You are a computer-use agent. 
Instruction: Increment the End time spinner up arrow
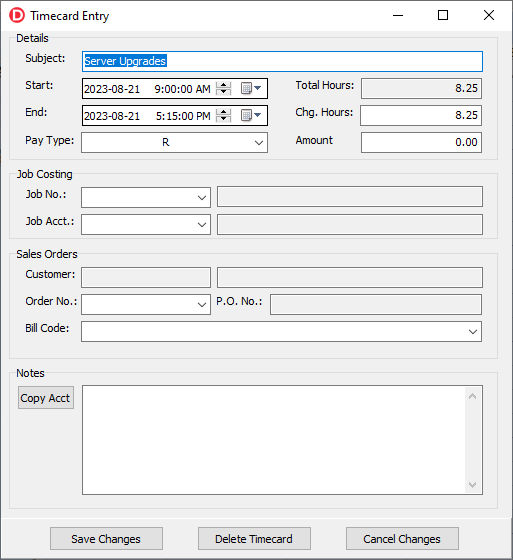click(x=224, y=112)
